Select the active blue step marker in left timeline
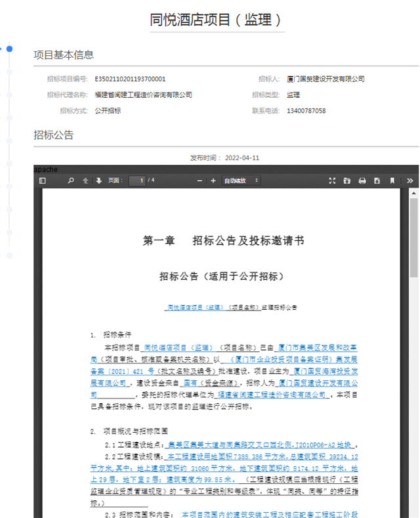420x518 pixels. 10,49
